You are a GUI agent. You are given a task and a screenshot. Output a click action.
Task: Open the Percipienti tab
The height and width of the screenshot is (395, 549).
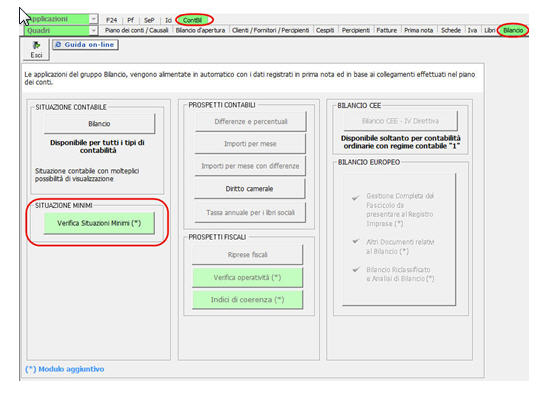click(x=356, y=30)
